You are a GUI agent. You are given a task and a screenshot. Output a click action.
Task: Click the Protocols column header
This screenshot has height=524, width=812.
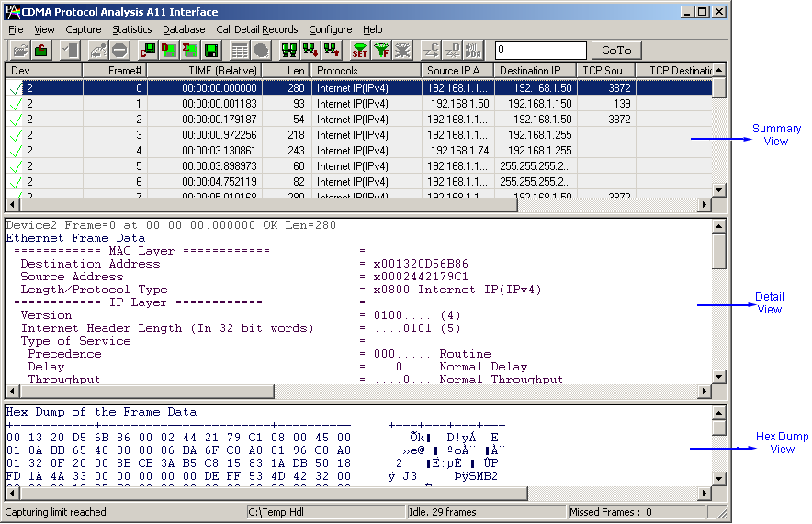366,71
